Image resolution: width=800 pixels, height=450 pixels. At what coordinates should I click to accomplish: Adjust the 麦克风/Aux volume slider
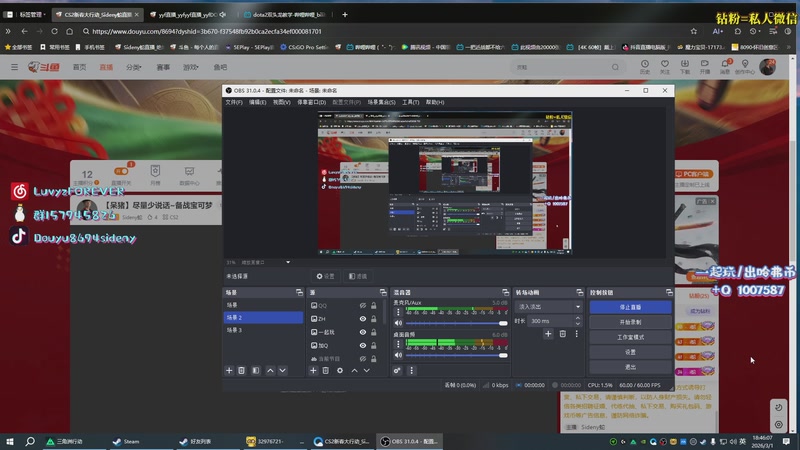click(456, 323)
